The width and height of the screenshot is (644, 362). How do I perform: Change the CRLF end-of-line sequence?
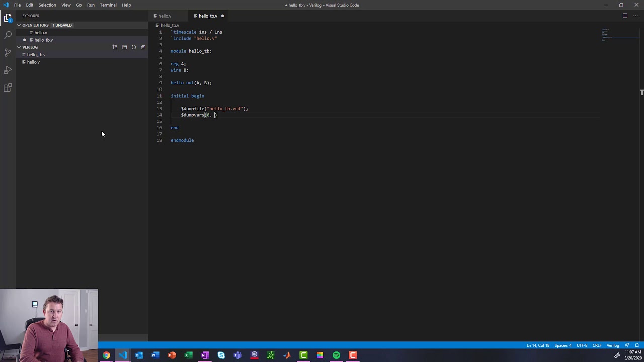point(597,345)
